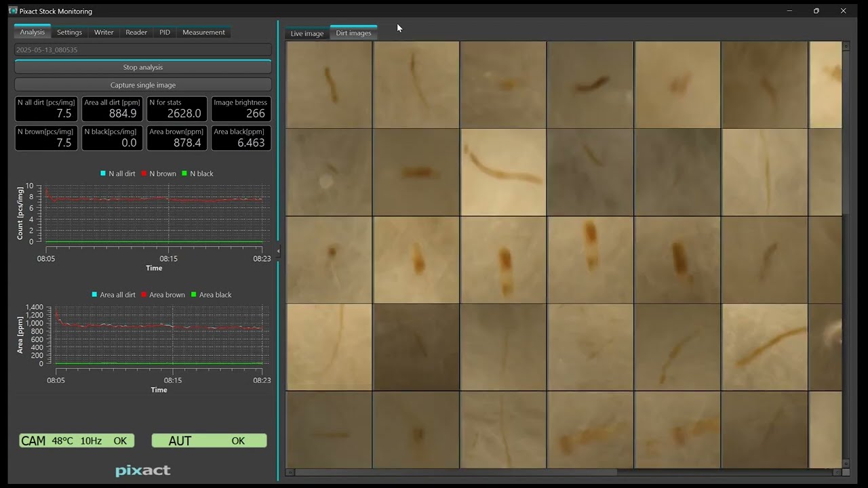Select third row thumbnail in third column with brown blob
Image resolution: width=868 pixels, height=488 pixels.
[503, 260]
